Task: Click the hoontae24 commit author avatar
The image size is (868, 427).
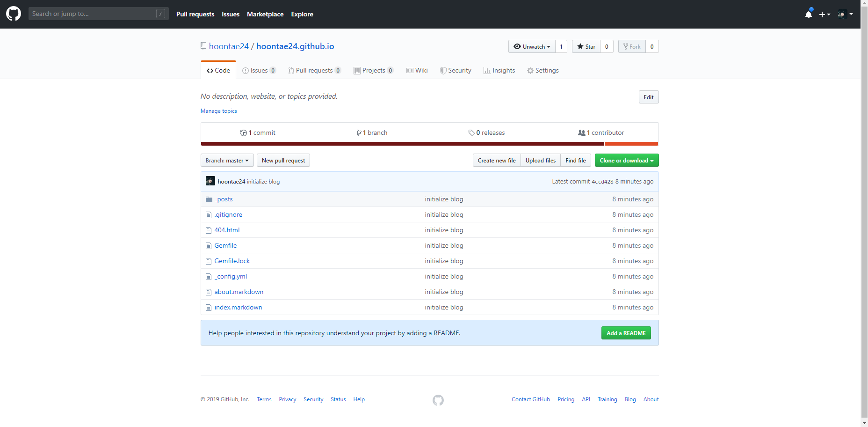Action: [210, 181]
